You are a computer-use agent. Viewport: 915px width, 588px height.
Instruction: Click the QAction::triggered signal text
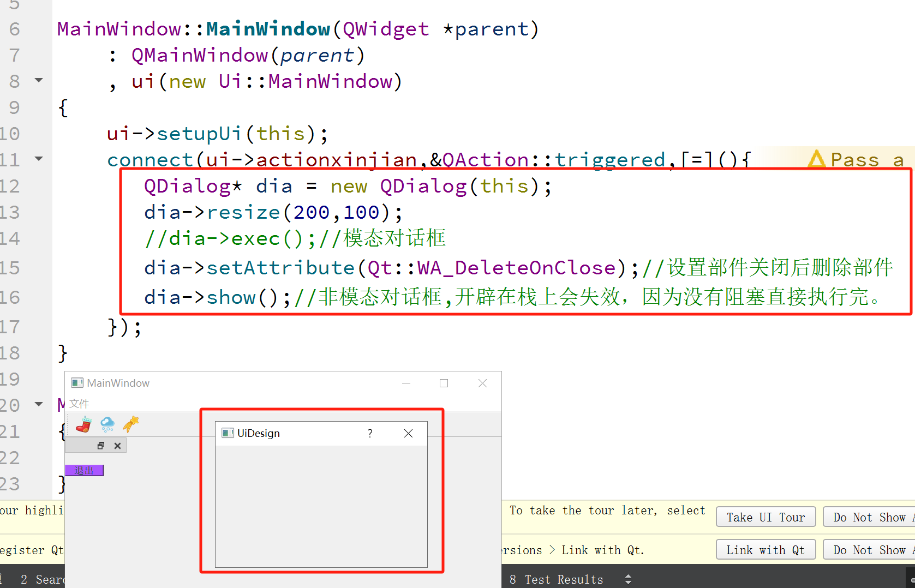[554, 160]
